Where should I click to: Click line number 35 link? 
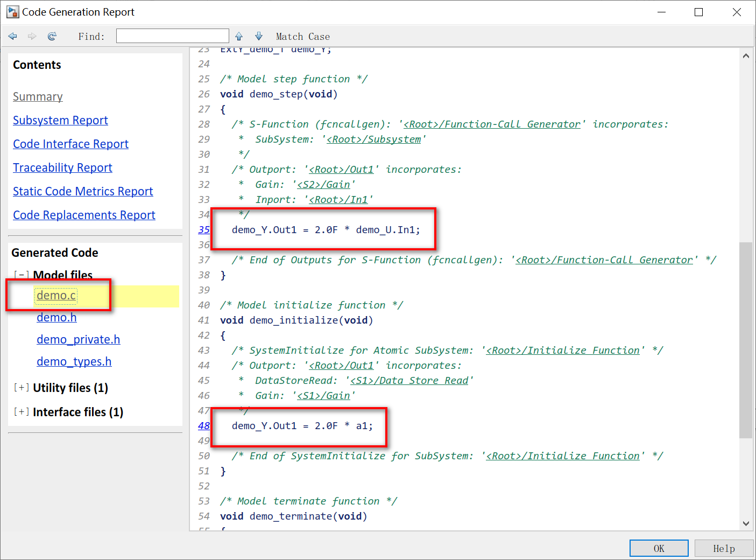(204, 230)
